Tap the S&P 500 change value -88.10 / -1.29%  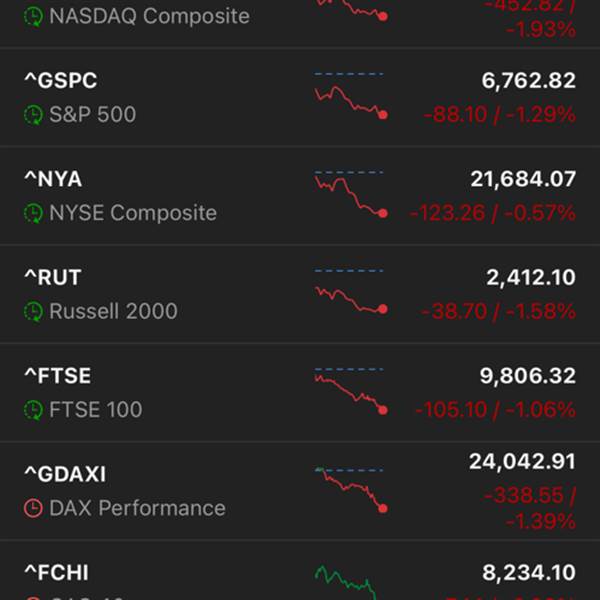pos(498,115)
